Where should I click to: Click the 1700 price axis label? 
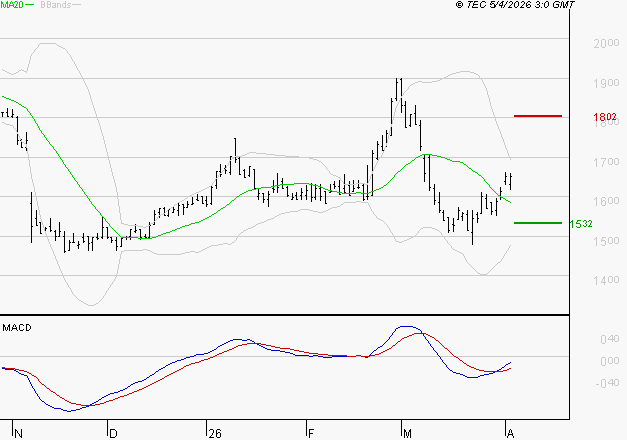(606, 162)
